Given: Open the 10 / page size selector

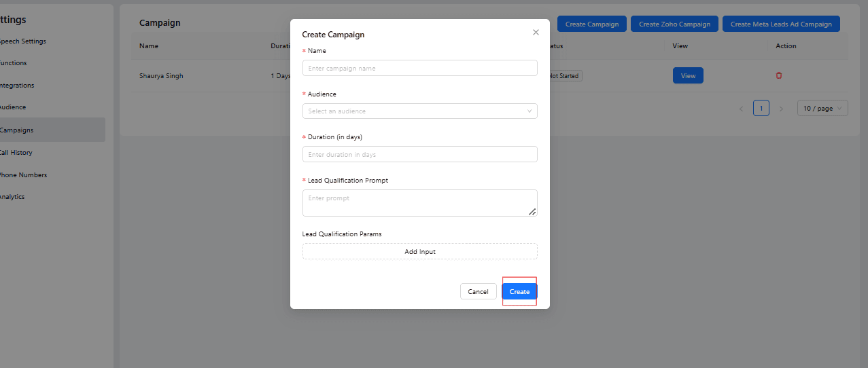Looking at the screenshot, I should (822, 109).
